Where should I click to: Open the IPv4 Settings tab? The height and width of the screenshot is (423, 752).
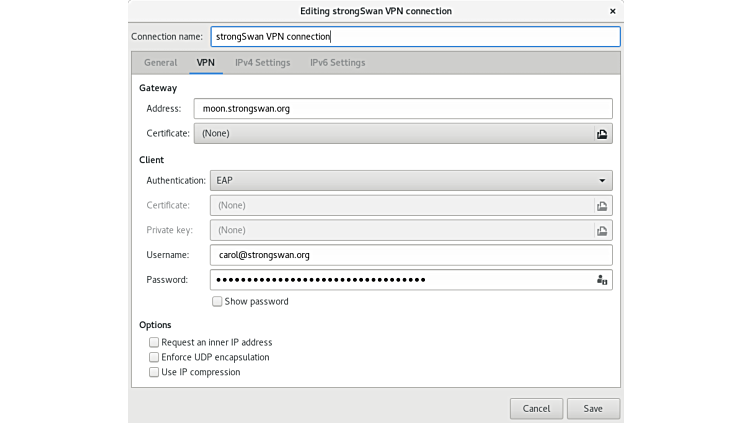pyautogui.click(x=262, y=63)
